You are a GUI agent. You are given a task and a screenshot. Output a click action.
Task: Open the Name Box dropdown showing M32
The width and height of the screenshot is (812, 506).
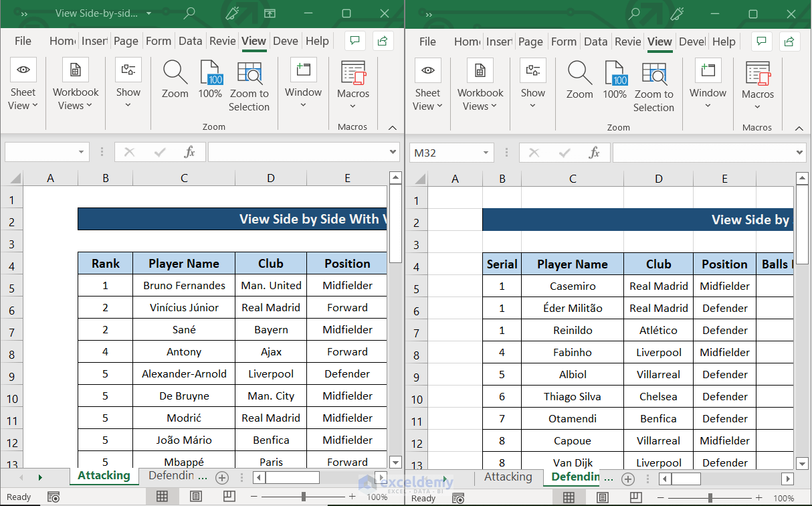486,153
